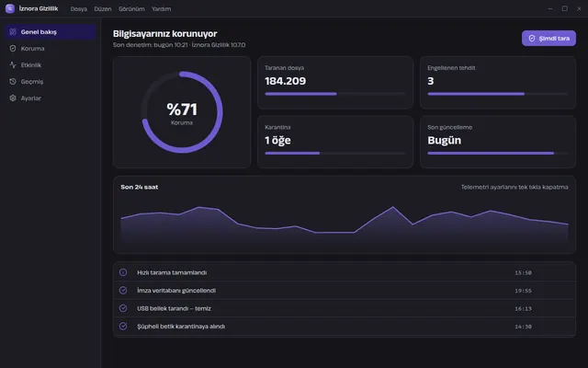Viewport: 588px width, 368px height.
Task: Click the Son 24 saat chart title
Action: (140, 187)
